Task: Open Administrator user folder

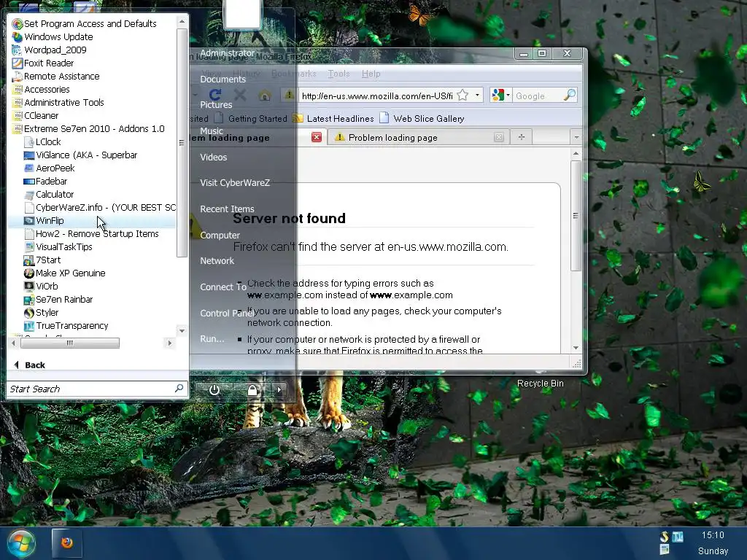Action: click(227, 52)
